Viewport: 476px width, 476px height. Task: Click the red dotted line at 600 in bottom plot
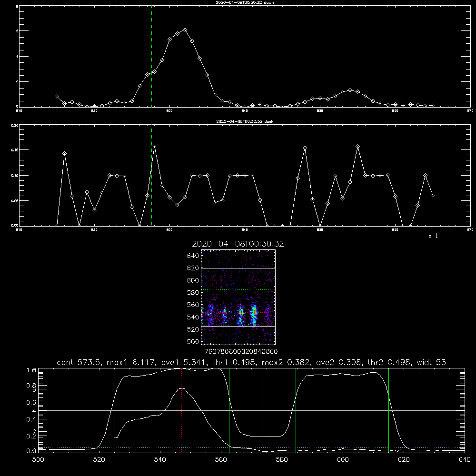point(343,410)
